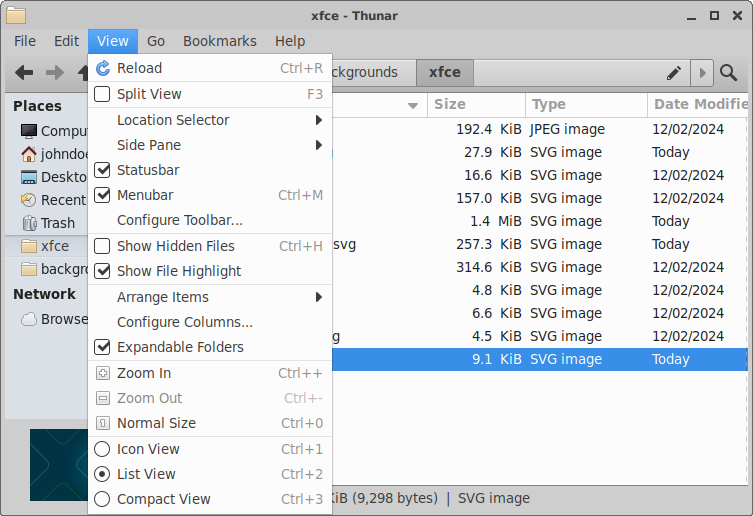The height and width of the screenshot is (516, 753).
Task: Click the xfce path bar button
Action: click(x=445, y=73)
